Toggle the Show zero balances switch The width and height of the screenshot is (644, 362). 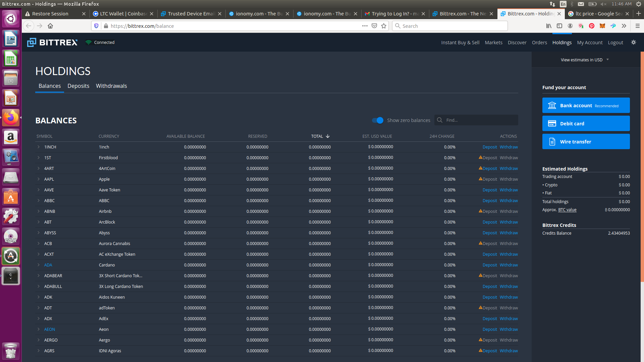[x=378, y=120]
